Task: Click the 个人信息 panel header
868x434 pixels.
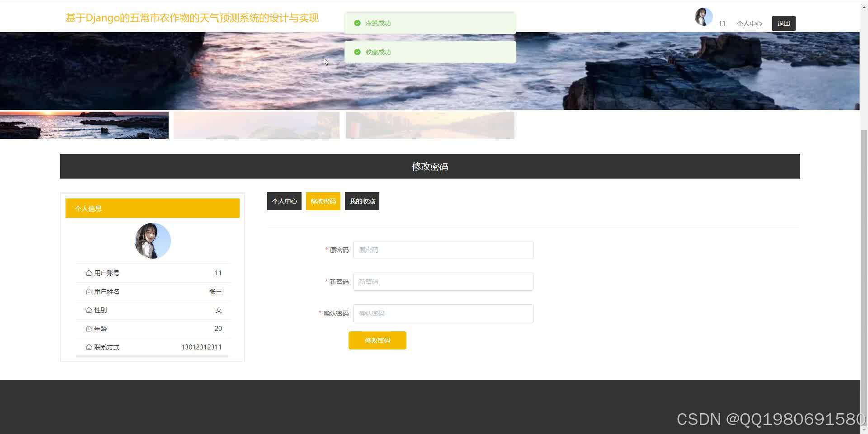Action: click(x=152, y=208)
